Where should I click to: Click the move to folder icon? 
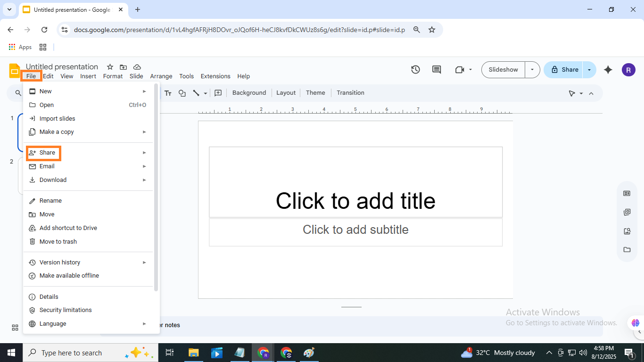(123, 67)
